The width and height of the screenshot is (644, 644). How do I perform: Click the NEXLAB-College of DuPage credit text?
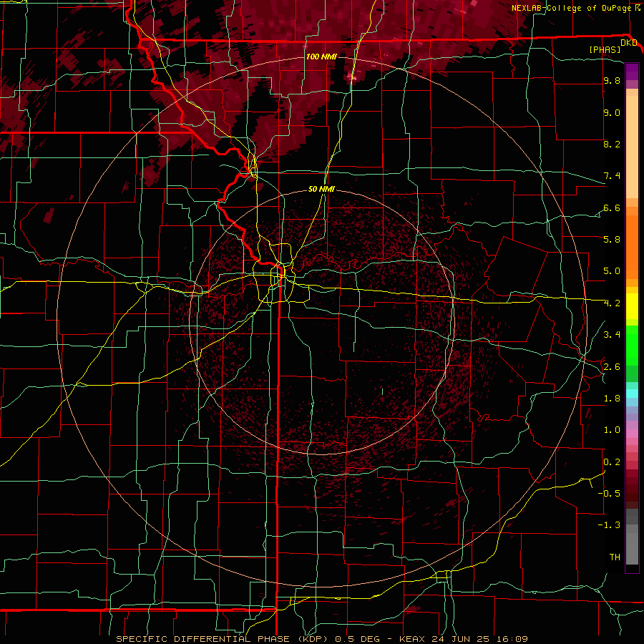[x=572, y=8]
